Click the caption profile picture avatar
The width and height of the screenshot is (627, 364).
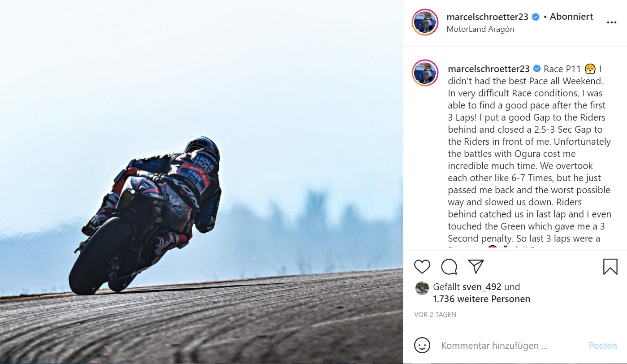click(x=425, y=72)
